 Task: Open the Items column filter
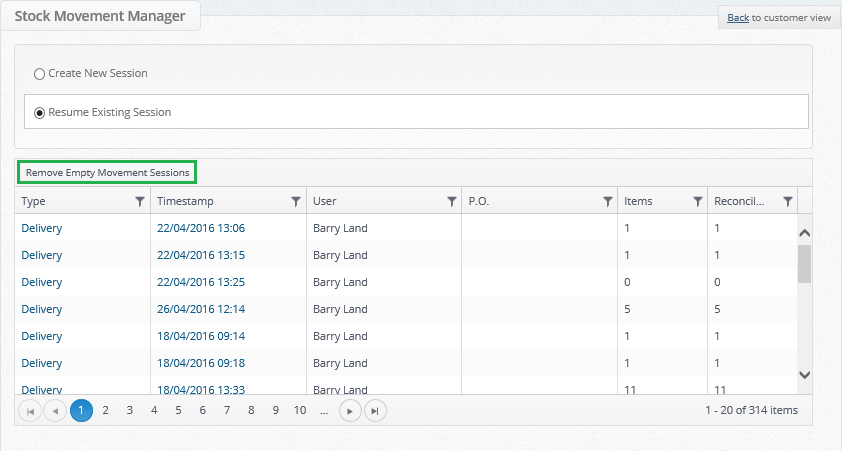pos(698,201)
